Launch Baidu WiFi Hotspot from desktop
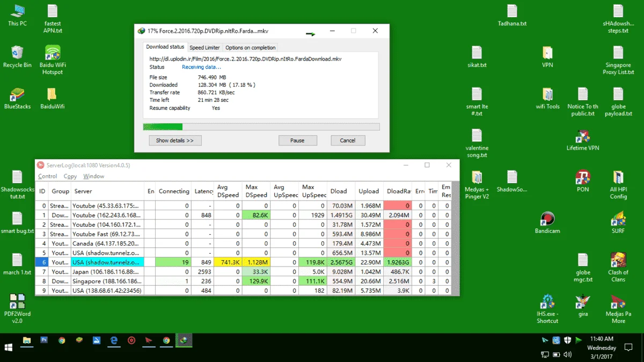 coord(53,60)
